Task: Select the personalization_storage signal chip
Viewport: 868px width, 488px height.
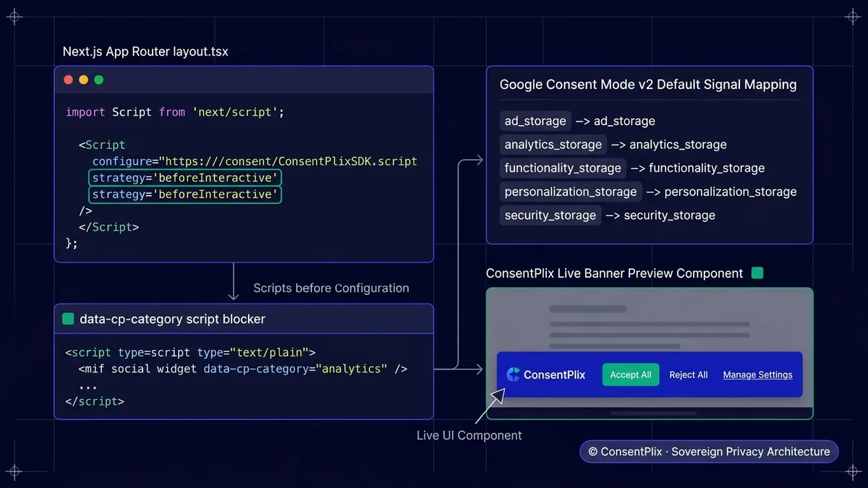Action: [571, 192]
